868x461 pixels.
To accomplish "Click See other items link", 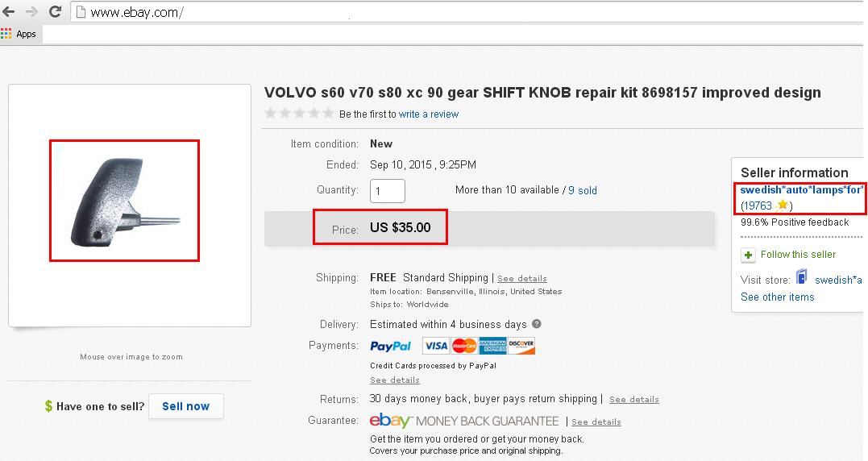I will click(x=778, y=297).
